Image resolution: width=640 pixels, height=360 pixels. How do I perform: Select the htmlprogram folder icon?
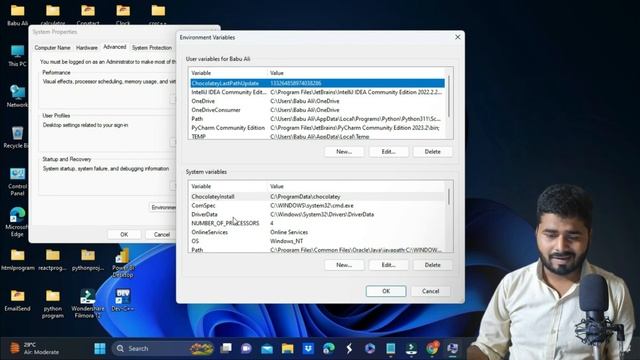point(18,260)
